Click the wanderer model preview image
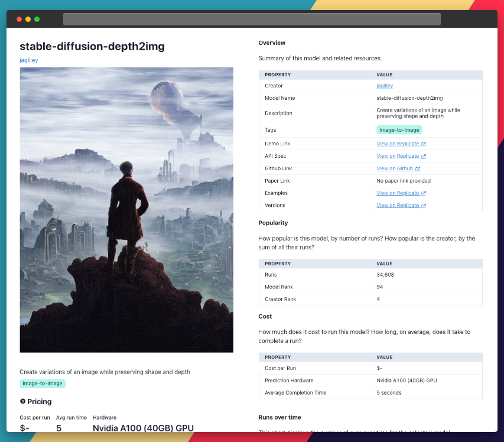Image resolution: width=504 pixels, height=442 pixels. [126, 210]
